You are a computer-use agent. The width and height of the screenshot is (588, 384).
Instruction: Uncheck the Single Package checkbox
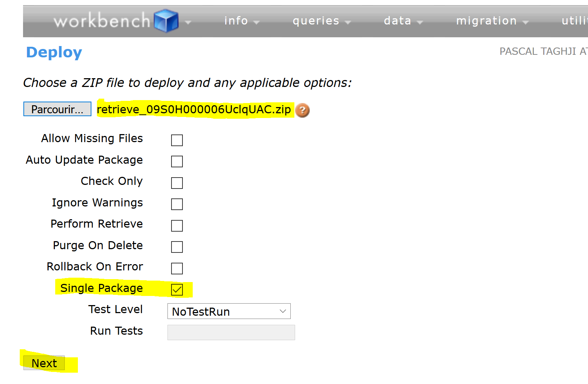177,290
